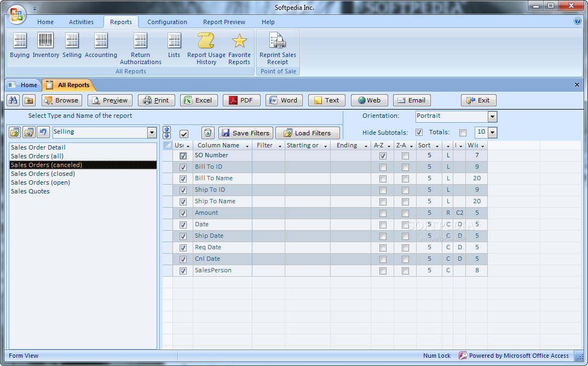Export report to Word
Screen dimensions: 588x366
(284, 100)
